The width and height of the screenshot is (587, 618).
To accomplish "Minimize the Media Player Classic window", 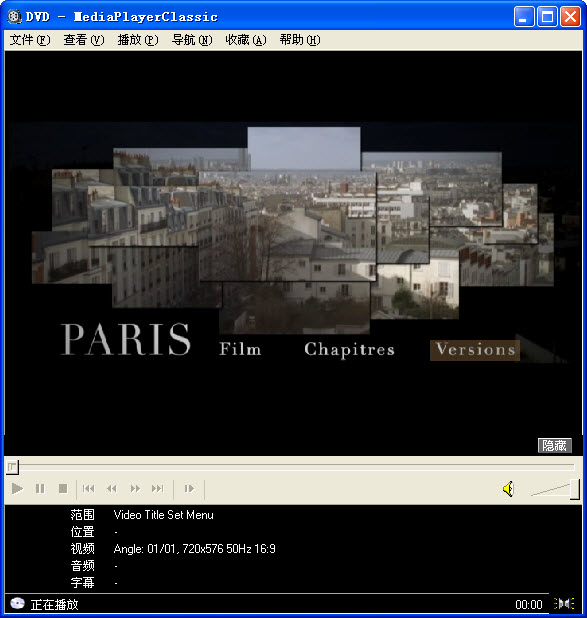I will [524, 17].
